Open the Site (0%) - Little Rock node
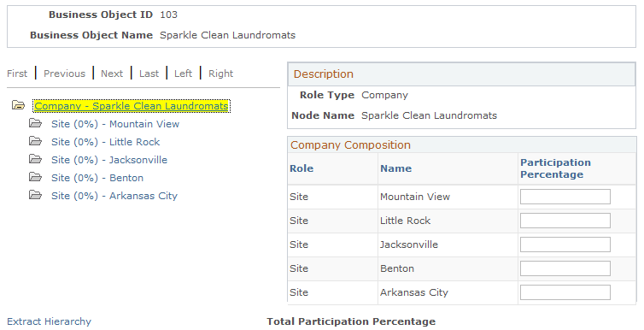 105,142
